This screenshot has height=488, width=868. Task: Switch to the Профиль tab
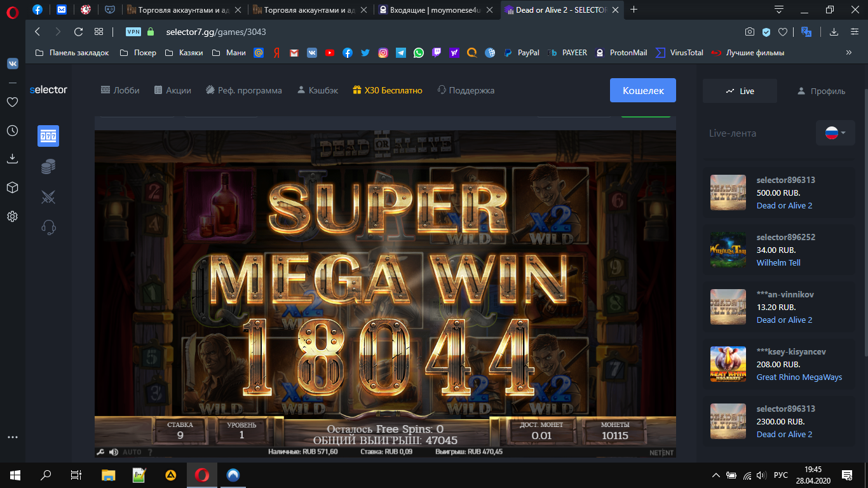(821, 91)
